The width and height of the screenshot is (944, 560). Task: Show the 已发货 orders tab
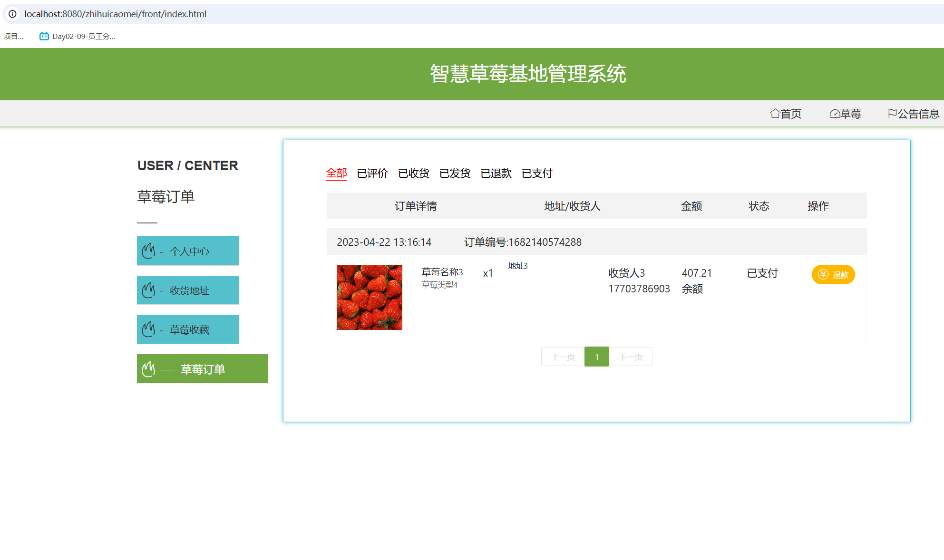[x=455, y=173]
